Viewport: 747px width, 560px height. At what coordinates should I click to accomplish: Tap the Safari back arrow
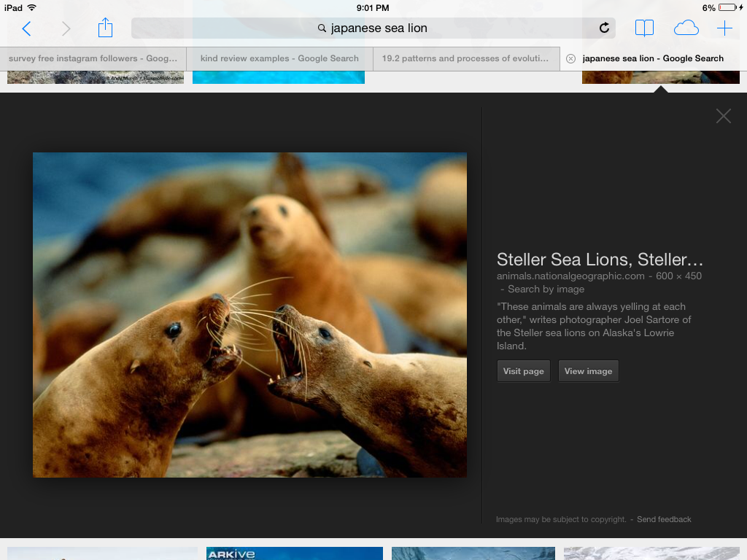point(26,28)
